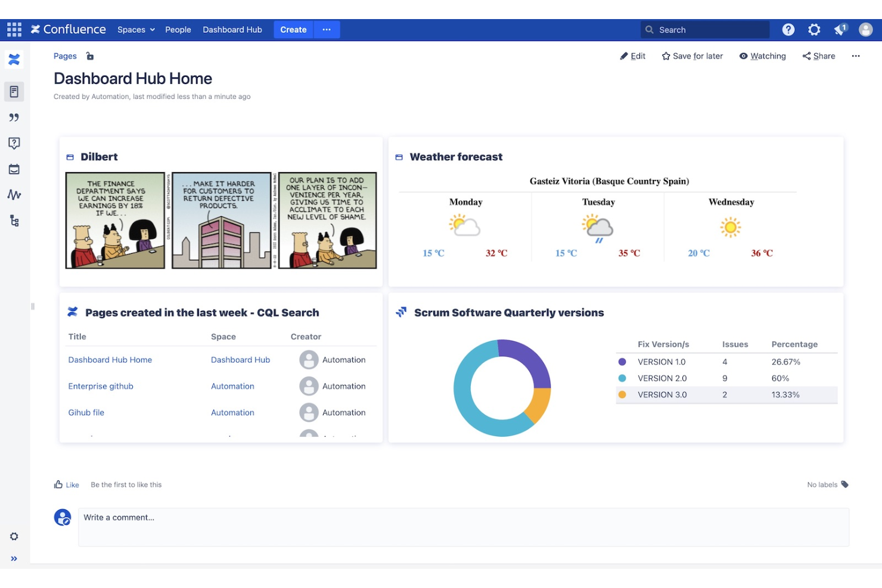Open the page tree icon in the sidebar
Viewport: 882px width, 588px height.
[x=14, y=221]
